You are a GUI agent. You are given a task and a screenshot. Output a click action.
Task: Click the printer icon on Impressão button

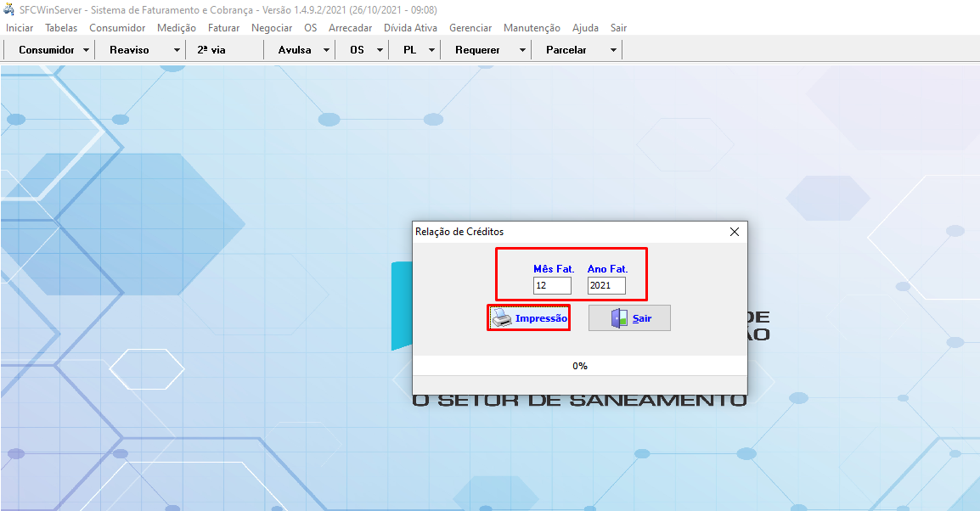point(502,318)
